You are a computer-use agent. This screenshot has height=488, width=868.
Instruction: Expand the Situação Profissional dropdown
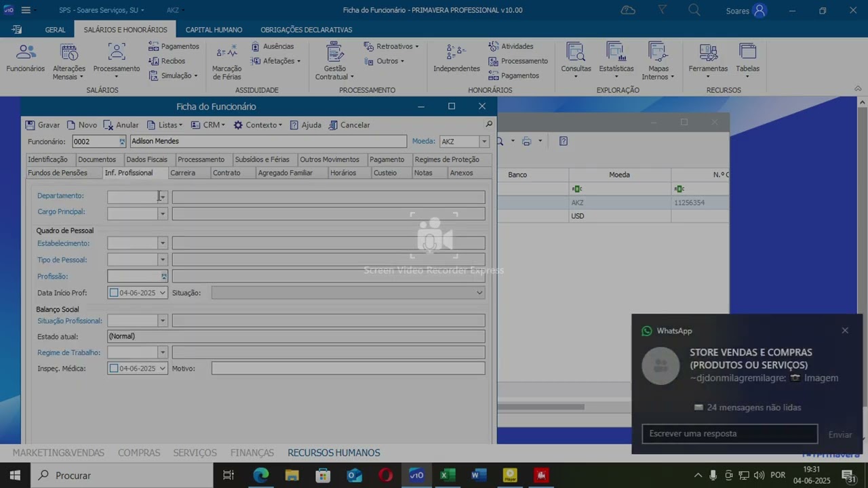click(162, 321)
